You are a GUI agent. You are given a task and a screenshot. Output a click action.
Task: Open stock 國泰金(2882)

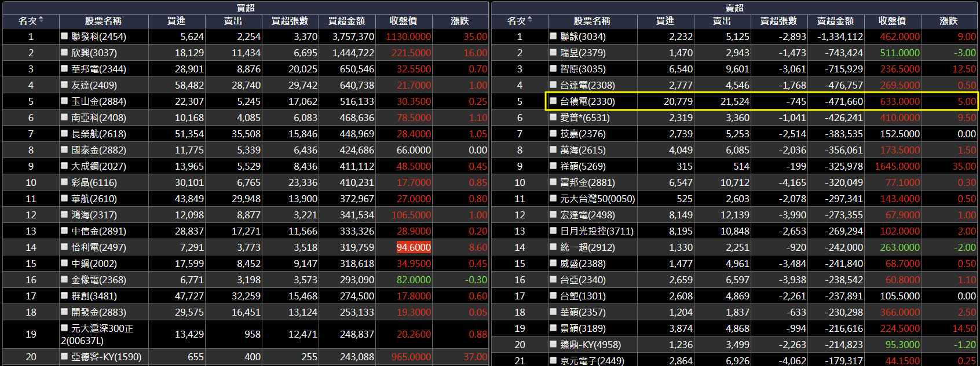coord(98,150)
